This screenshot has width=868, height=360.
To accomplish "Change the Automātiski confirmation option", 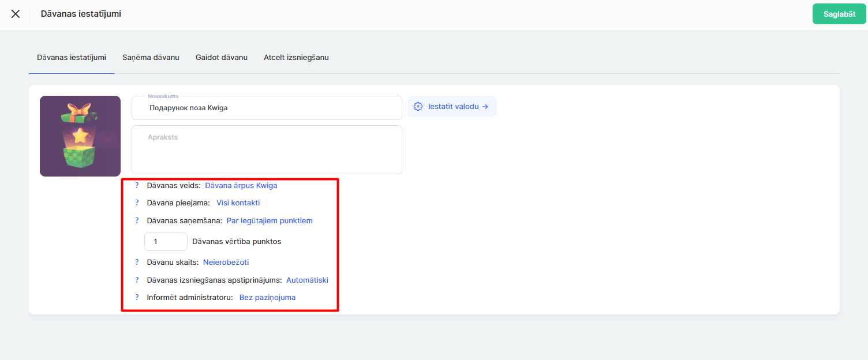I will coord(307,280).
